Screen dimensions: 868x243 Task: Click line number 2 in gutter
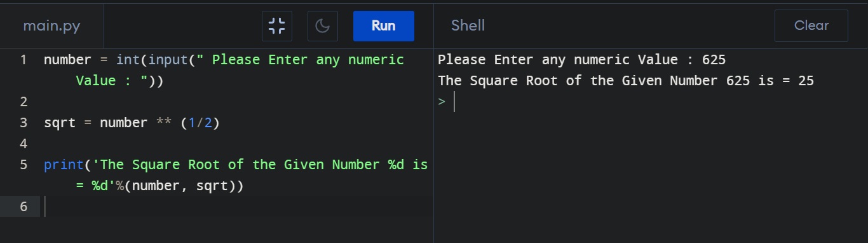[24, 102]
